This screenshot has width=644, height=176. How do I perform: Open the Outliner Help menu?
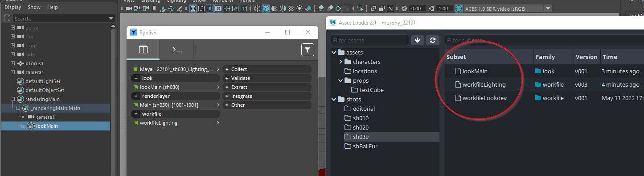tap(53, 7)
